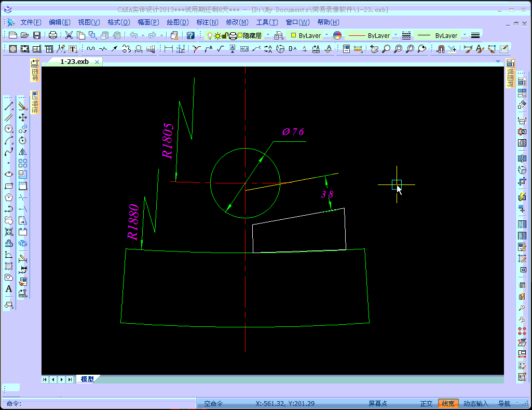532x410 pixels.
Task: Click the Print icon in toolbar
Action: (x=52, y=35)
